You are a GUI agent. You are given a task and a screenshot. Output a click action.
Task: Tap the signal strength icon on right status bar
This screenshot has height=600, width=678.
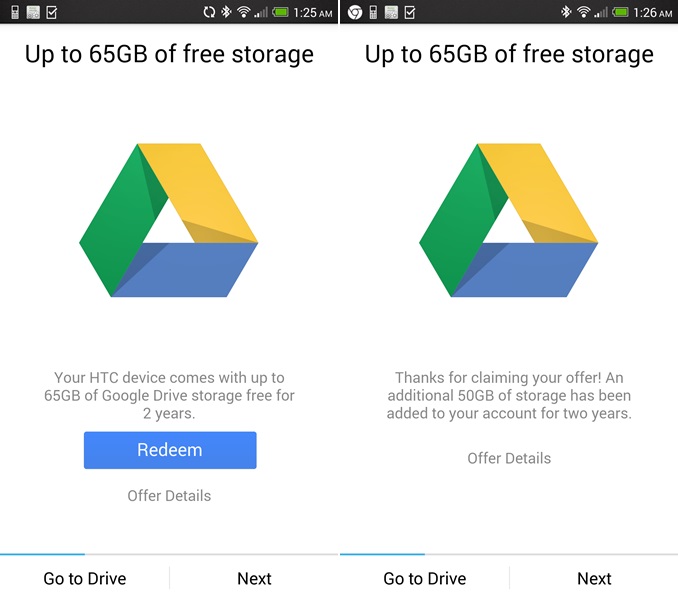point(601,13)
